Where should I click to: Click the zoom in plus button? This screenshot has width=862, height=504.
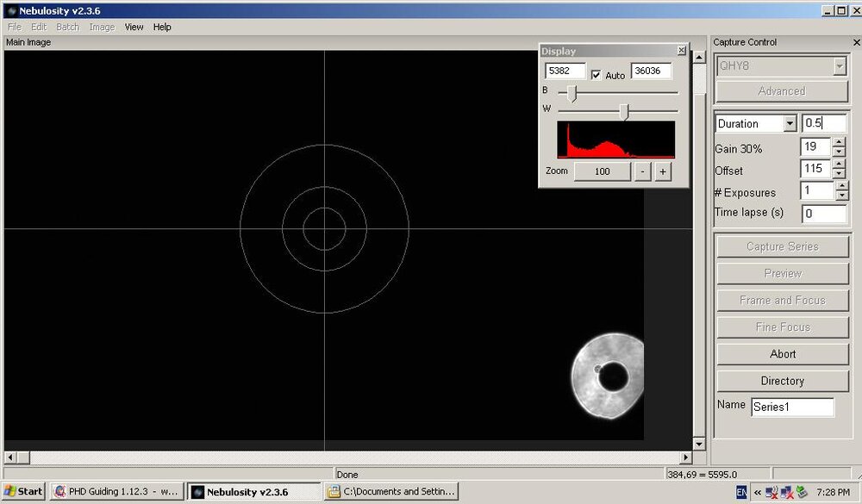[663, 171]
